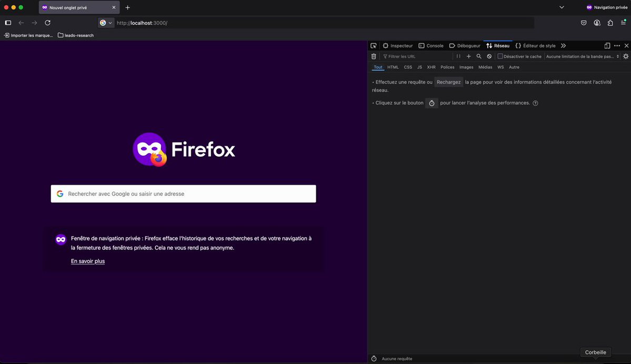Open the Pocket save icon
This screenshot has height=364, width=631.
584,23
